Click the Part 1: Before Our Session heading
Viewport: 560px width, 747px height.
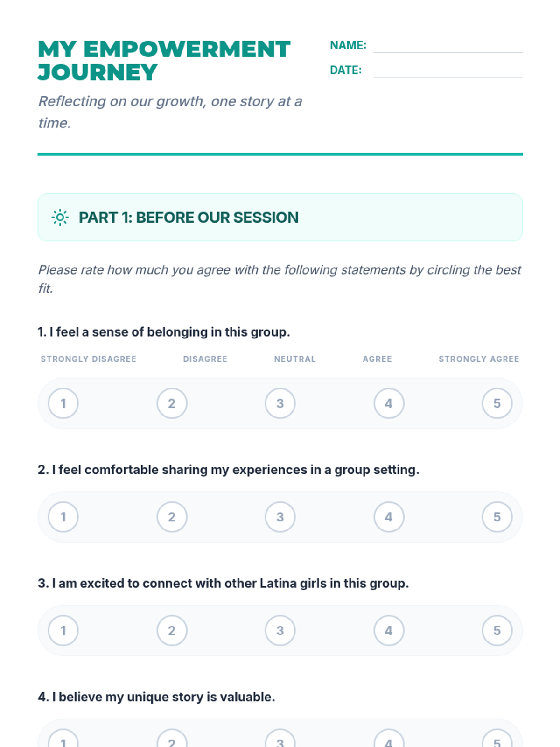click(189, 218)
